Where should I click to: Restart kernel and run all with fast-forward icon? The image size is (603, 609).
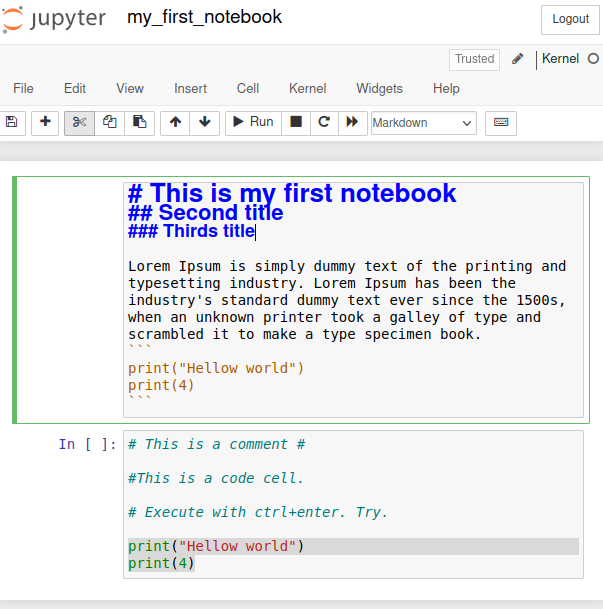tap(352, 122)
